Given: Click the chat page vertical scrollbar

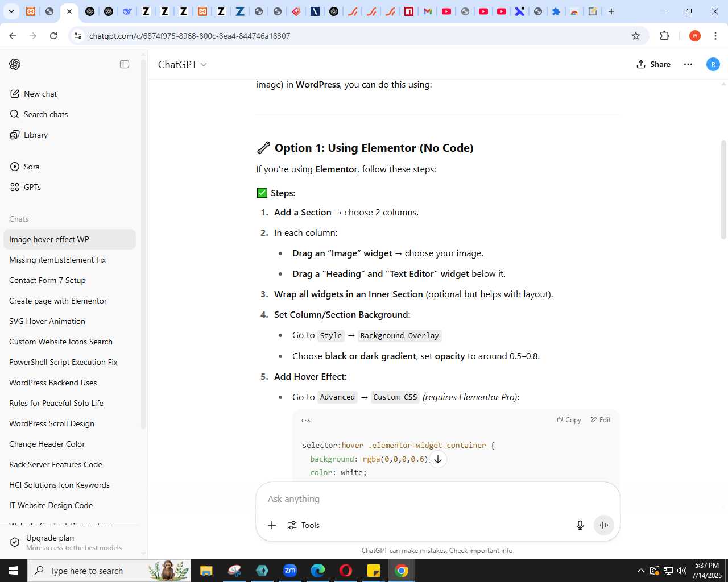Looking at the screenshot, I should click(723, 190).
